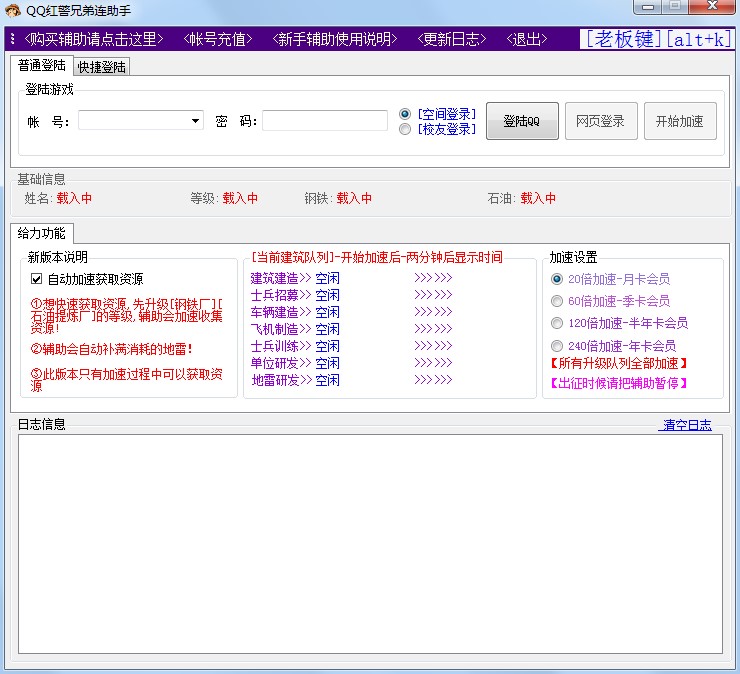Click arrows next to 建筑建造 queue
Screen dimensions: 740x674
click(432, 278)
